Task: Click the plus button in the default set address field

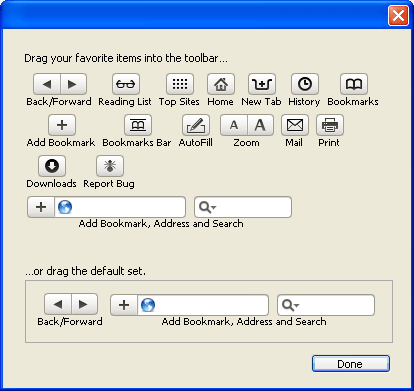Action: coord(124,305)
